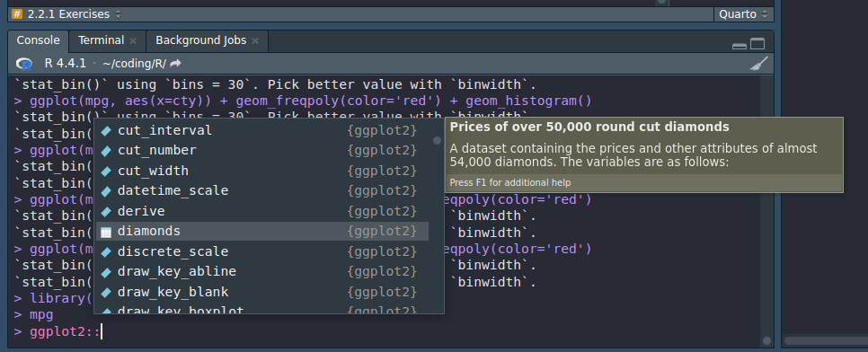Image resolution: width=868 pixels, height=352 pixels.
Task: Pick draw_key_abline from suggestions
Action: (262, 272)
